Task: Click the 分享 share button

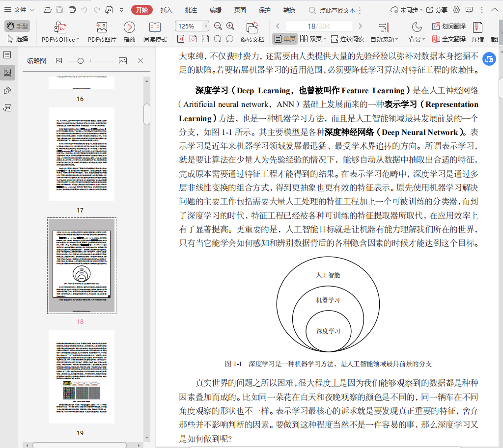Action: pyautogui.click(x=436, y=10)
